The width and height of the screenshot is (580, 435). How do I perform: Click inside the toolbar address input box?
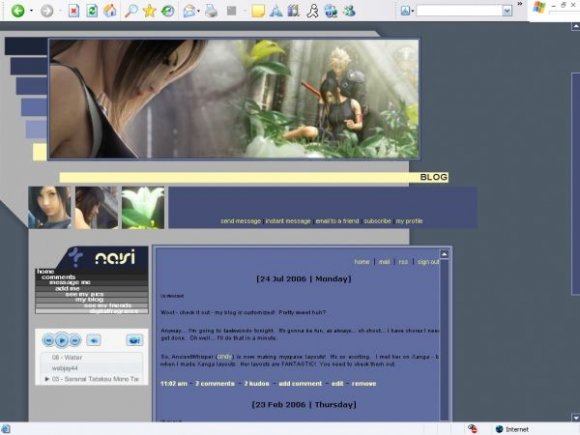click(459, 11)
